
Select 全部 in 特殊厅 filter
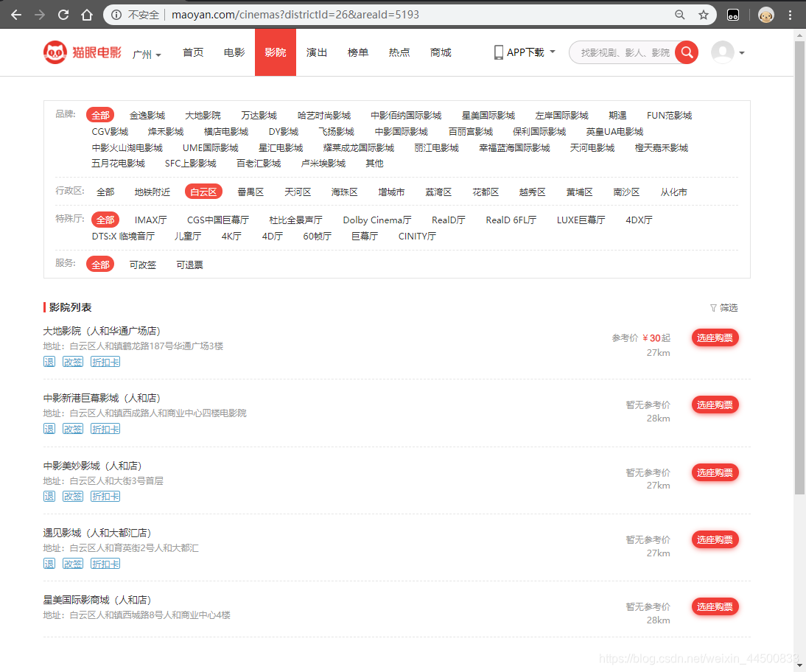(x=105, y=220)
